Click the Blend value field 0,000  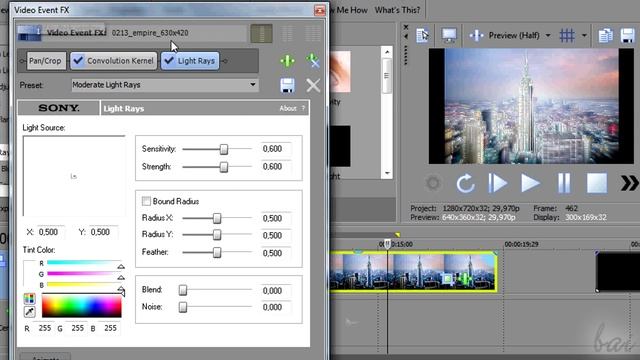coord(276,291)
